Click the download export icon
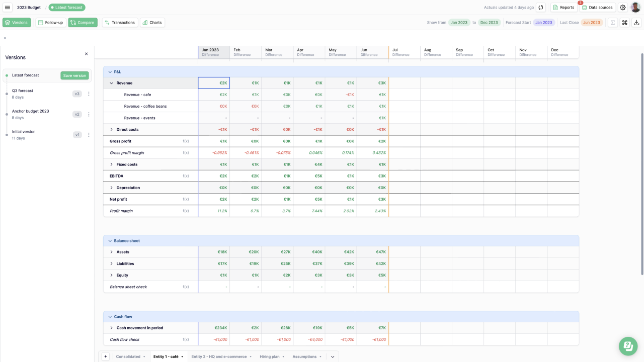The image size is (644, 362). click(x=636, y=23)
